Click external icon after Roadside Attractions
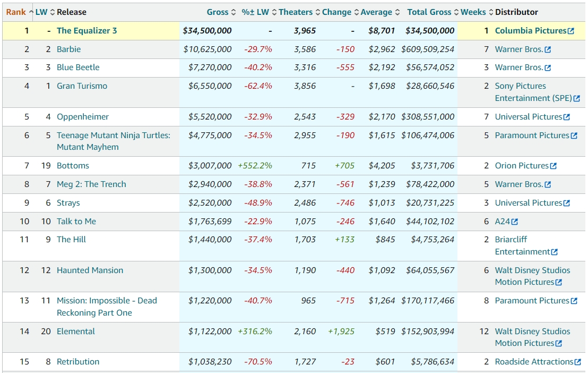This screenshot has height=373, width=588. coord(578,362)
